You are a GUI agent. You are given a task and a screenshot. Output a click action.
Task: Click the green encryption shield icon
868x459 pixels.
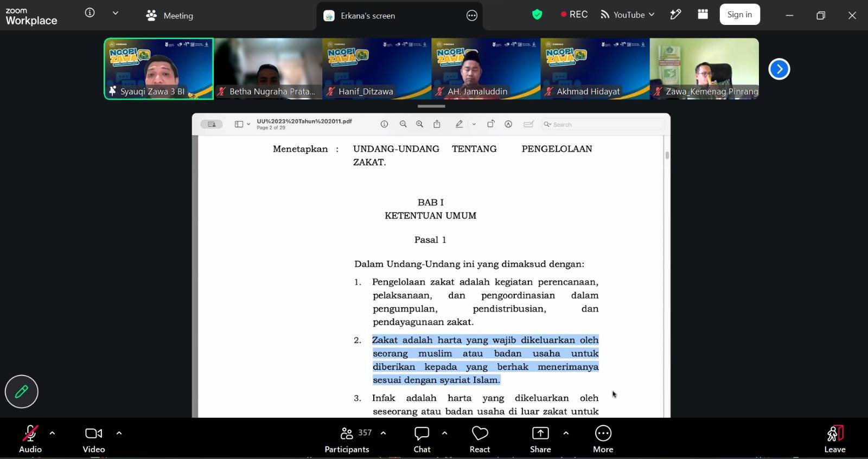tap(537, 15)
